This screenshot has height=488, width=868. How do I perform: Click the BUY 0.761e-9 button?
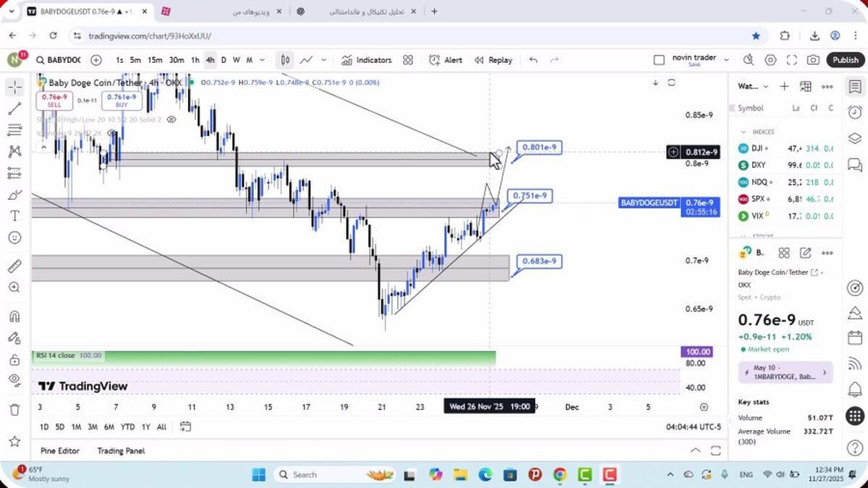tap(121, 100)
